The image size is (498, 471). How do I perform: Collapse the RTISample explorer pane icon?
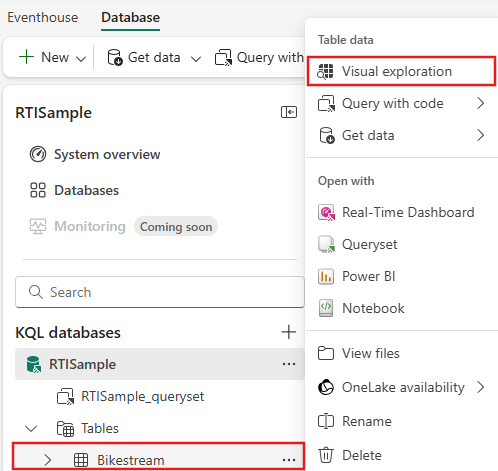click(289, 112)
